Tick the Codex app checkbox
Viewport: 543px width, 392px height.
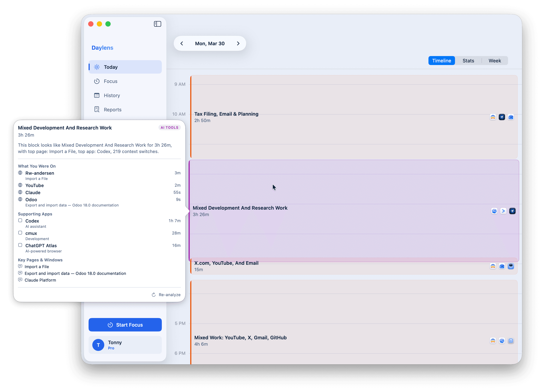click(x=20, y=220)
